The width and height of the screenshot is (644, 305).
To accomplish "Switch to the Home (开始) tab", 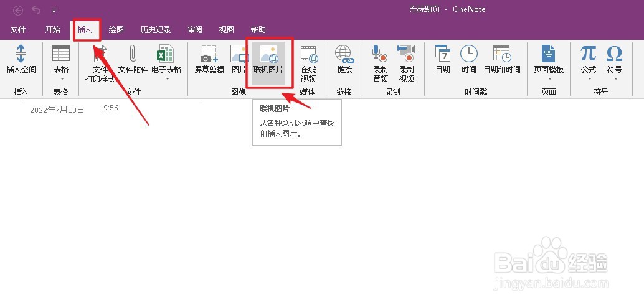I will point(52,29).
